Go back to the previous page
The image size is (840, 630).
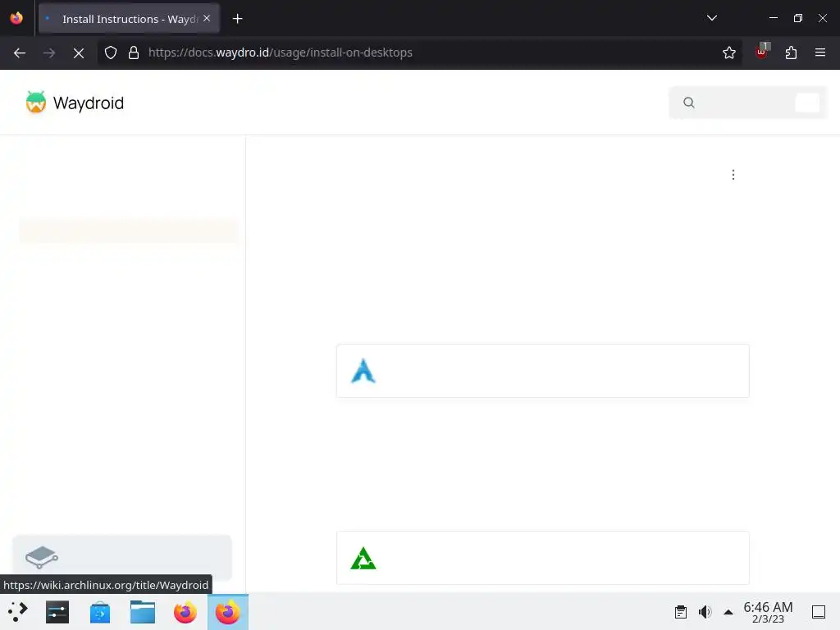(20, 52)
